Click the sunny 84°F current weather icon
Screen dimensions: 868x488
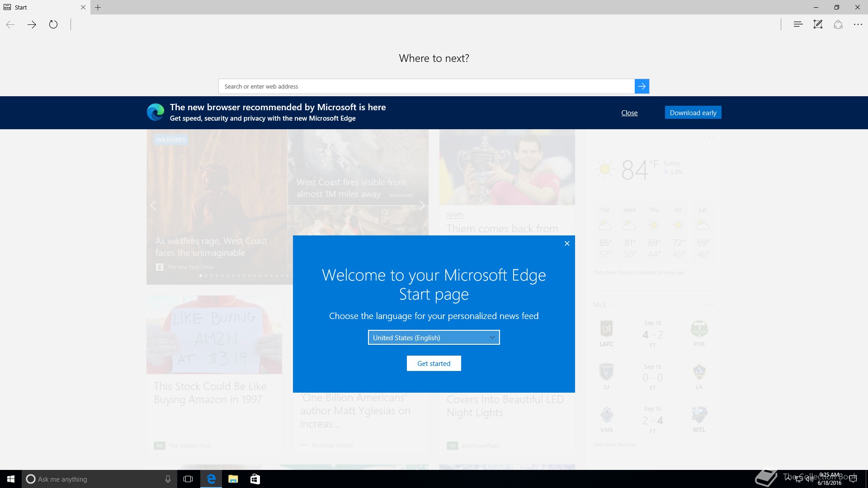[x=605, y=169]
